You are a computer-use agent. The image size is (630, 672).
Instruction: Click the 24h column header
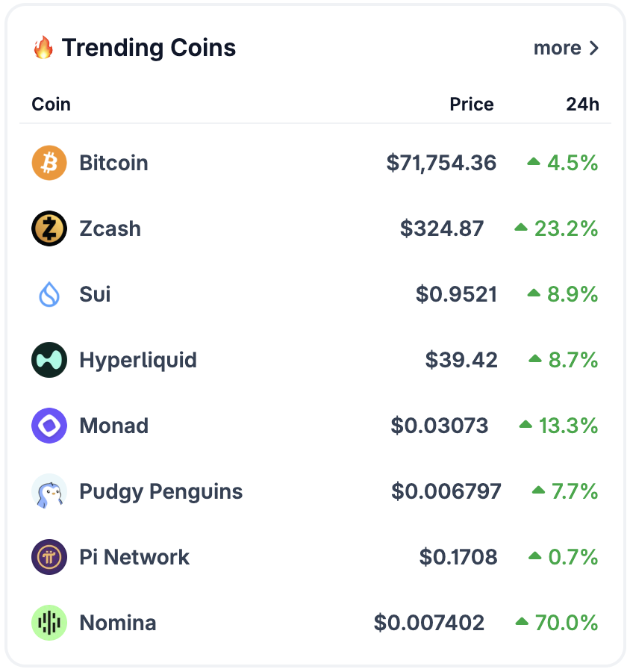pyautogui.click(x=582, y=104)
